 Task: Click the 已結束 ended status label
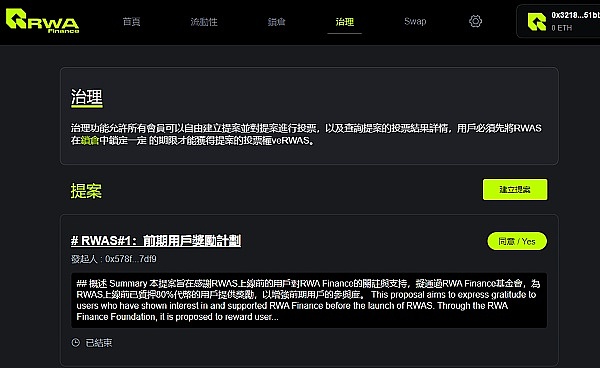click(99, 343)
